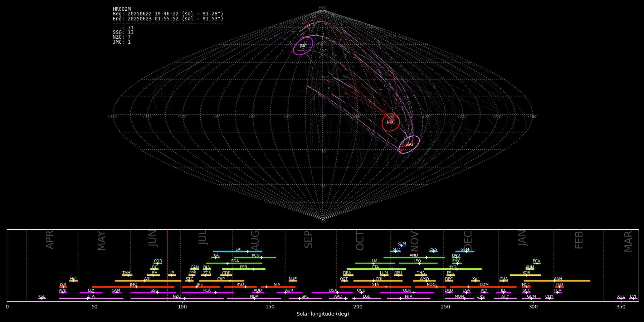Click the CTA shower bar label

375,267
